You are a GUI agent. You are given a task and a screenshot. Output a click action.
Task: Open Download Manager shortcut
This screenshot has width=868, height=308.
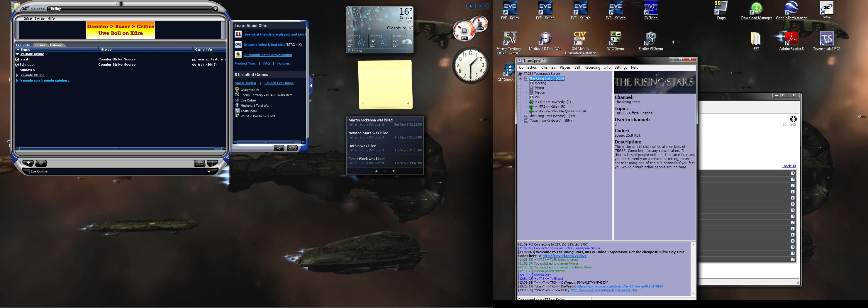[757, 11]
